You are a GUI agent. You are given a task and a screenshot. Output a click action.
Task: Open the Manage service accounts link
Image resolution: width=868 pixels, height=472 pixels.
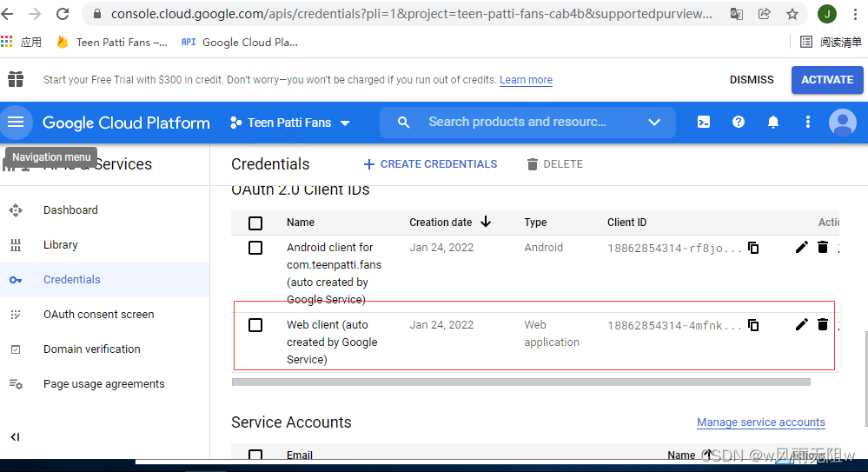[760, 422]
